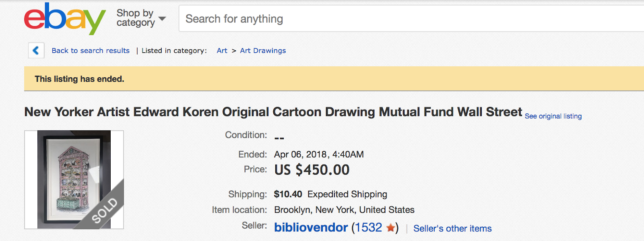Click the Edward Koren listing title
The height and width of the screenshot is (241, 644).
point(273,112)
